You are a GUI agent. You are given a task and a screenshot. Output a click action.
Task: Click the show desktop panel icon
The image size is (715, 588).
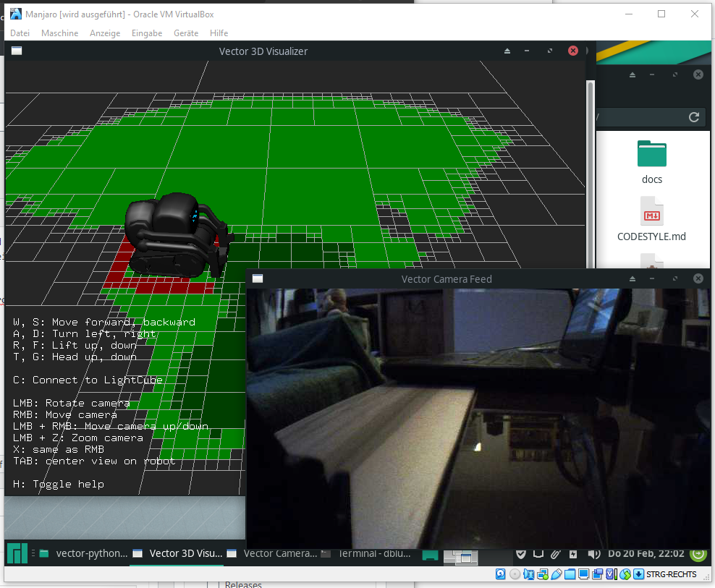(430, 555)
